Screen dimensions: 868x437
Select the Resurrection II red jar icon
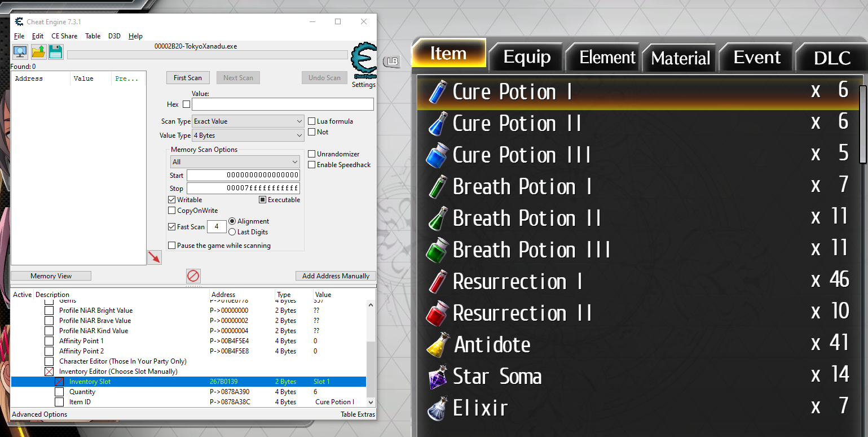tap(437, 313)
